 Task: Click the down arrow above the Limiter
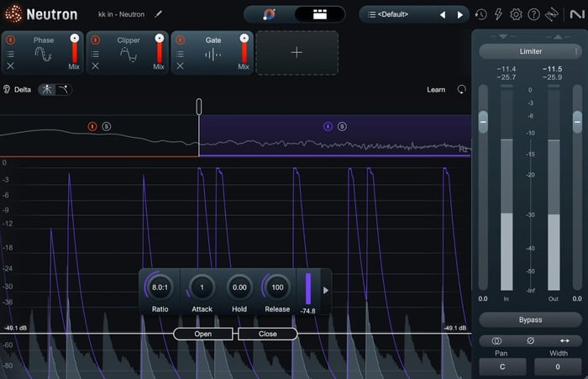503,36
